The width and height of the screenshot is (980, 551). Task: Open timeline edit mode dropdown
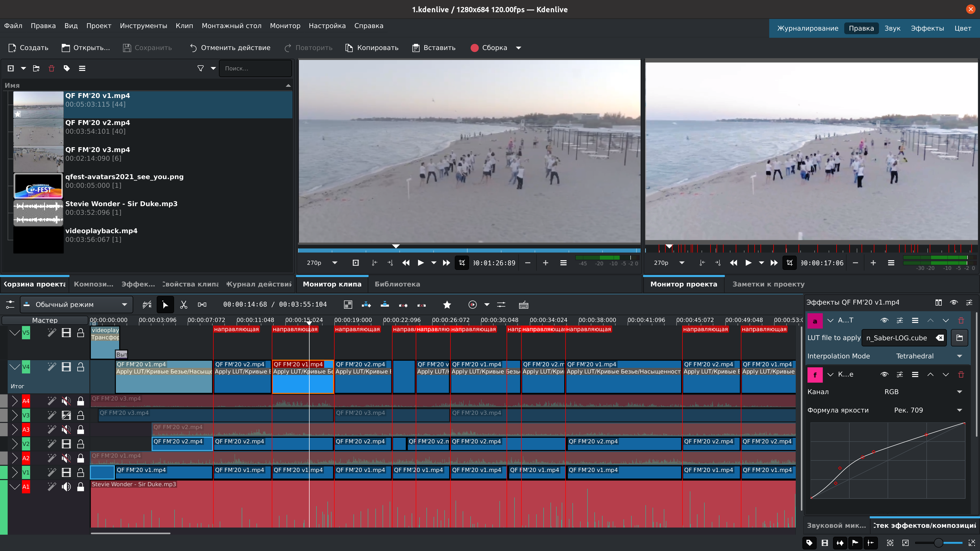click(x=77, y=305)
